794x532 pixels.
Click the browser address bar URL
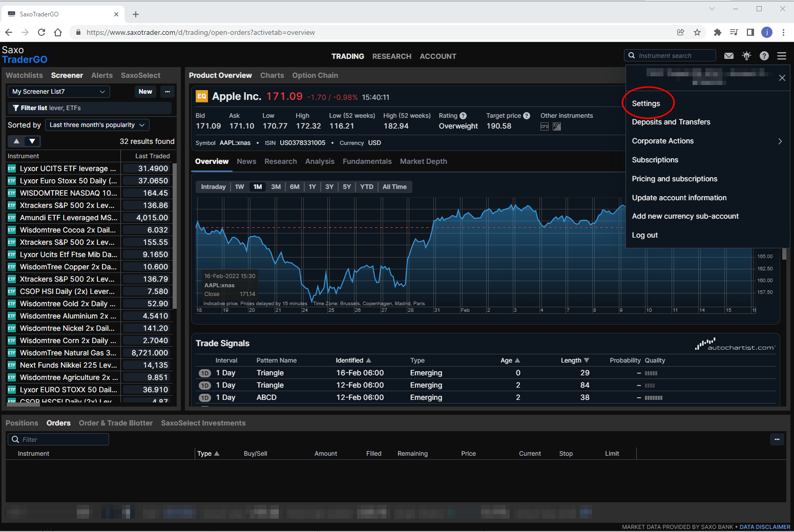pyautogui.click(x=201, y=32)
